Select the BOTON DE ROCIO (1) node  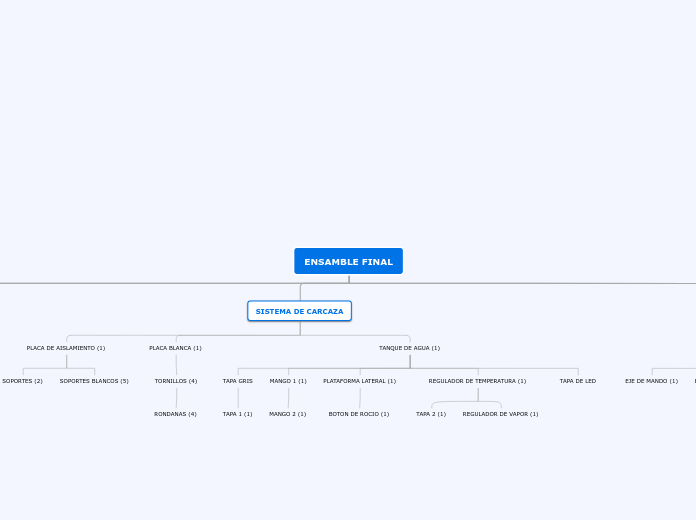[359, 413]
